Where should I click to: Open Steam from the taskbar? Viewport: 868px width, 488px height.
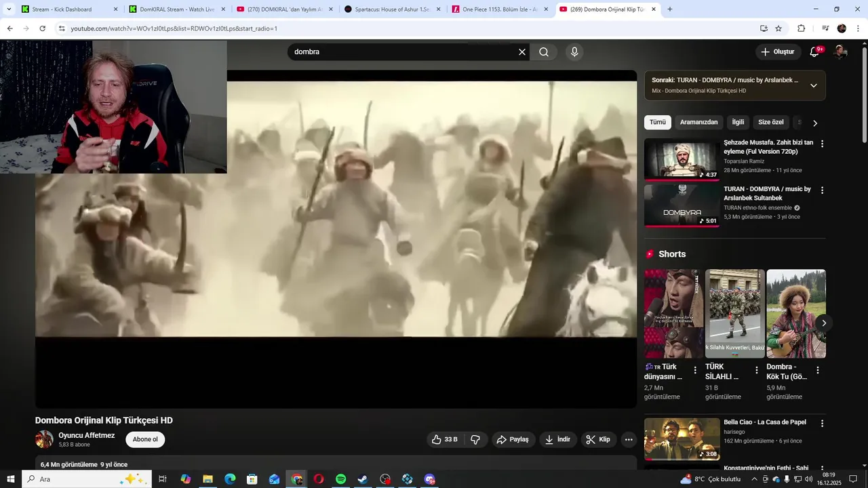(363, 479)
